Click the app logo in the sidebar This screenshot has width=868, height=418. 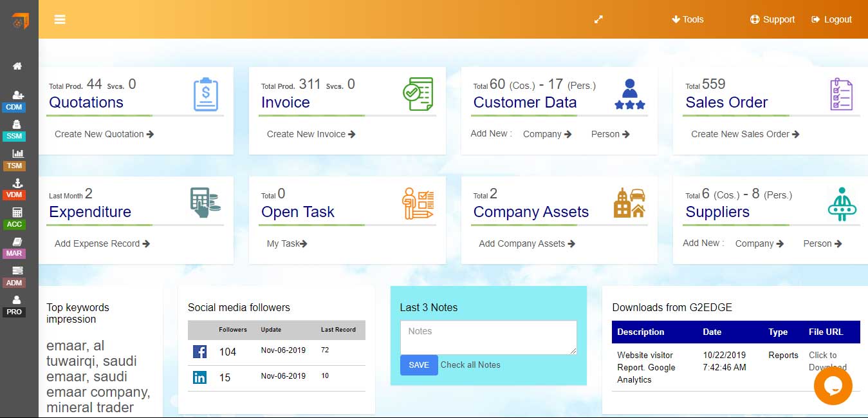pyautogui.click(x=19, y=21)
